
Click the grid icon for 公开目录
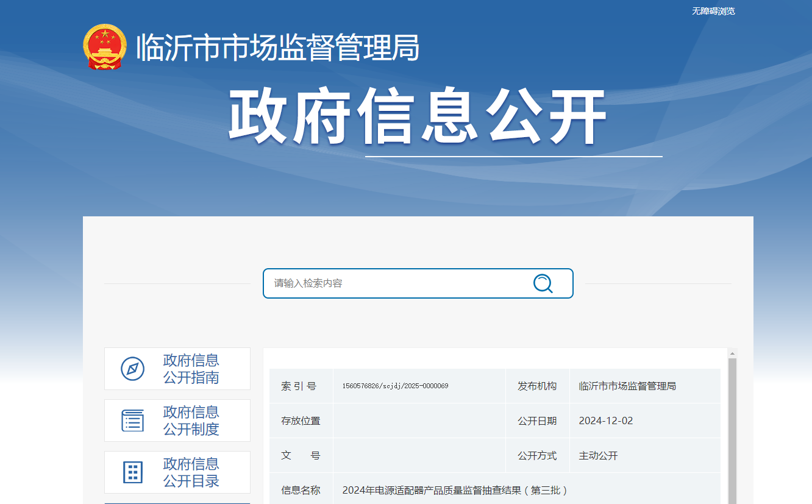coord(132,472)
